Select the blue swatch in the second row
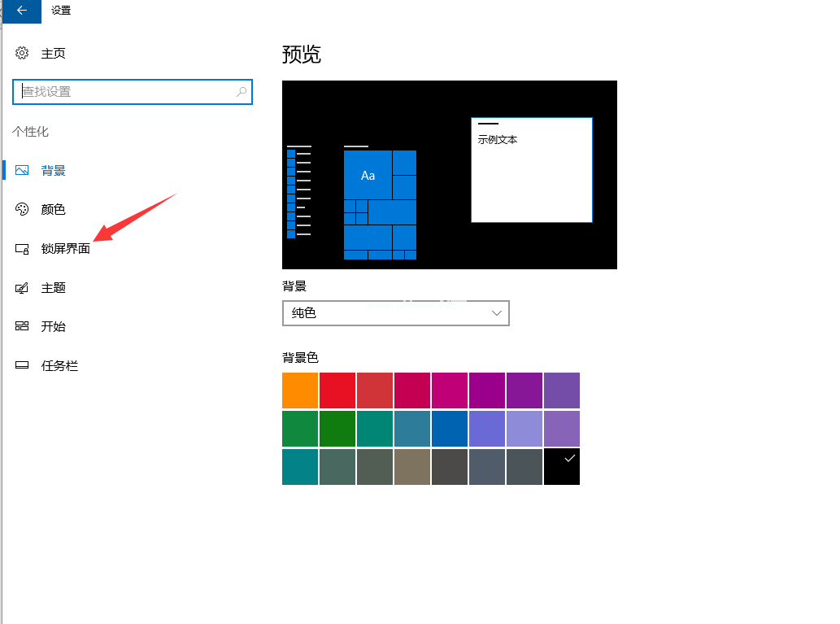Image resolution: width=840 pixels, height=624 pixels. [449, 429]
